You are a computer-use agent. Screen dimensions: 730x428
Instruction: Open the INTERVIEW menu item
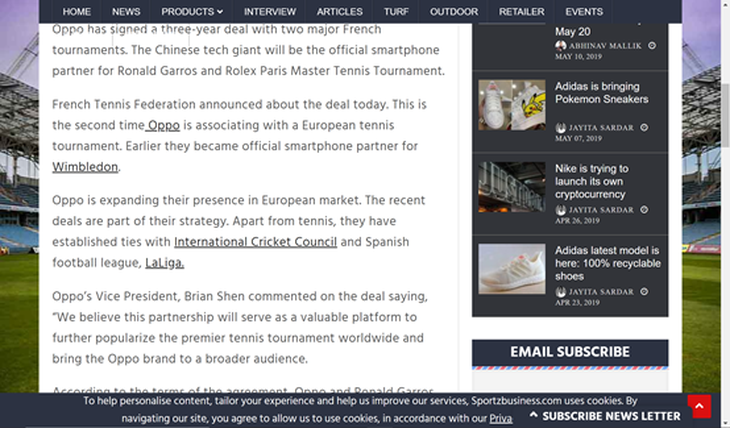(270, 12)
